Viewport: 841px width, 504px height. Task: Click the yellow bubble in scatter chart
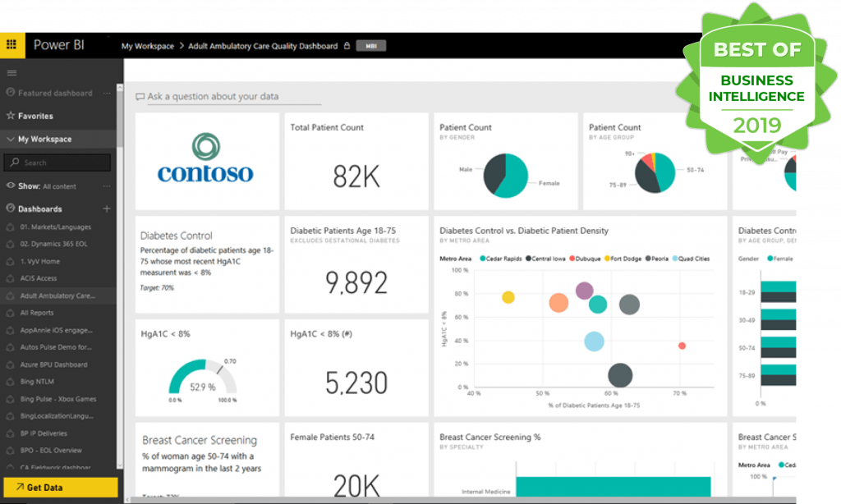(508, 297)
